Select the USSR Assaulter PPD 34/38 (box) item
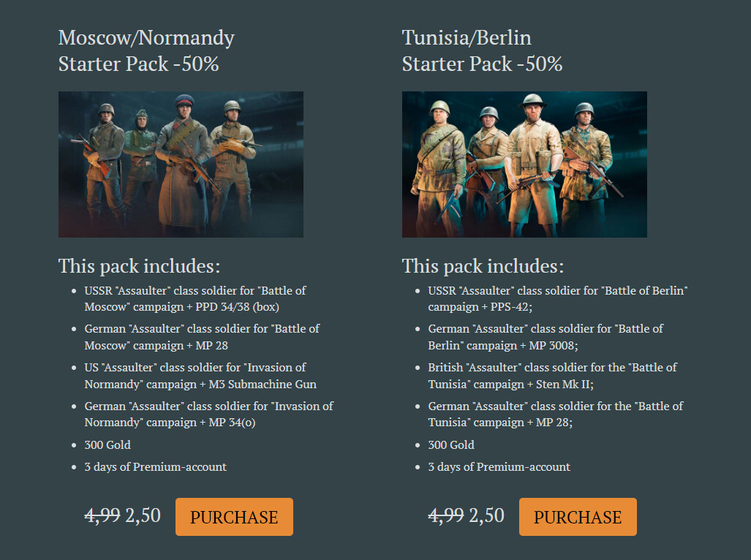Image resolution: width=751 pixels, height=560 pixels. (x=195, y=298)
